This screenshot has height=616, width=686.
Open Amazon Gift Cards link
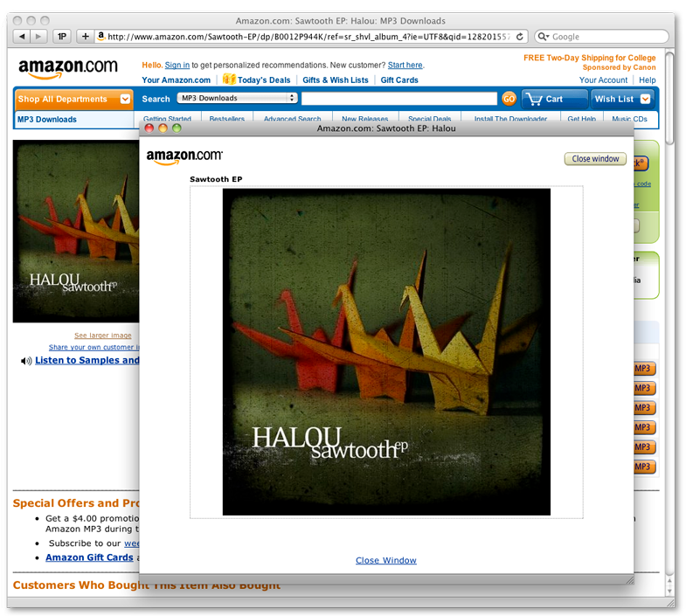[x=89, y=557]
